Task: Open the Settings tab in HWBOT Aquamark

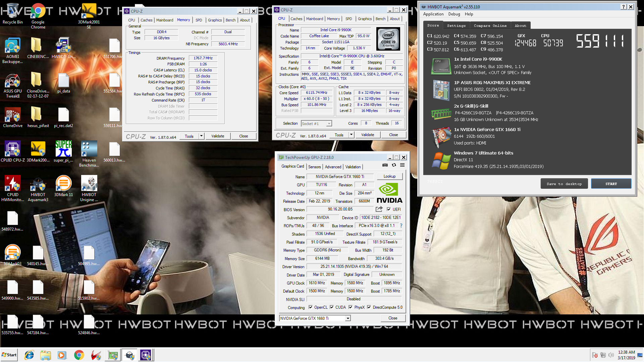Action: coord(456,26)
